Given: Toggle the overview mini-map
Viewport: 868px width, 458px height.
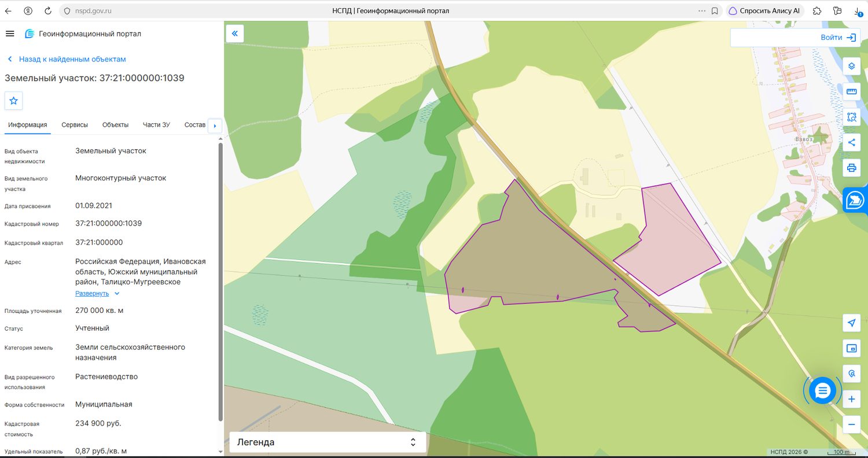Looking at the screenshot, I should 851,348.
